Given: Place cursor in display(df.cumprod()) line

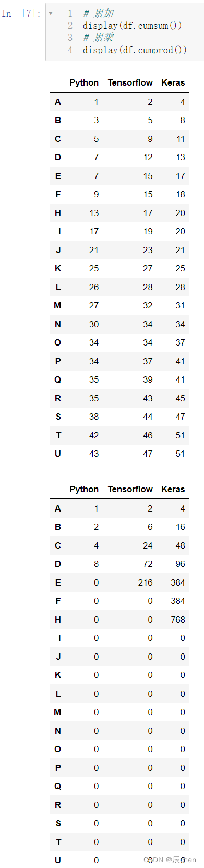Looking at the screenshot, I should [x=135, y=50].
